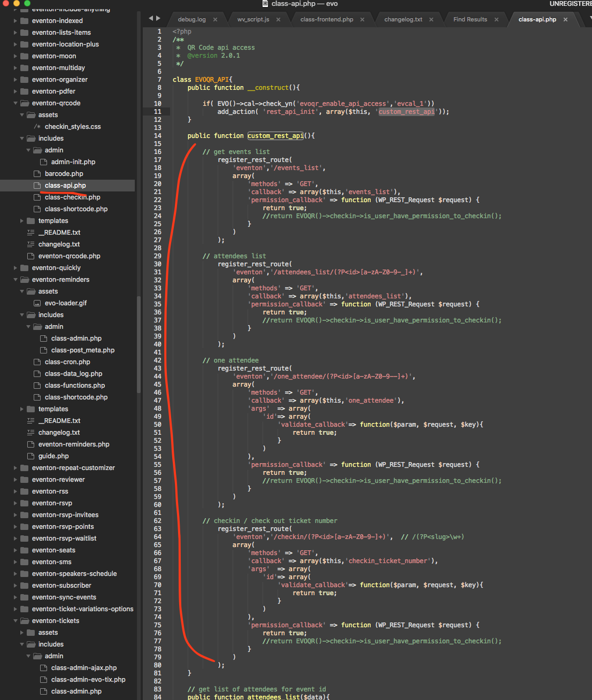Click the left tab navigation arrow
Image resolution: width=592 pixels, height=700 pixels.
pos(151,19)
